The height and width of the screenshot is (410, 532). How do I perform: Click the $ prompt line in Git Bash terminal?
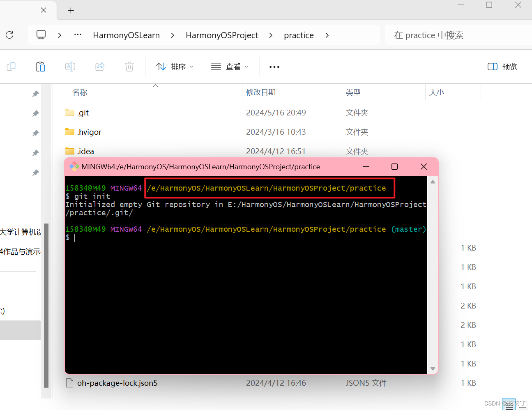click(70, 237)
